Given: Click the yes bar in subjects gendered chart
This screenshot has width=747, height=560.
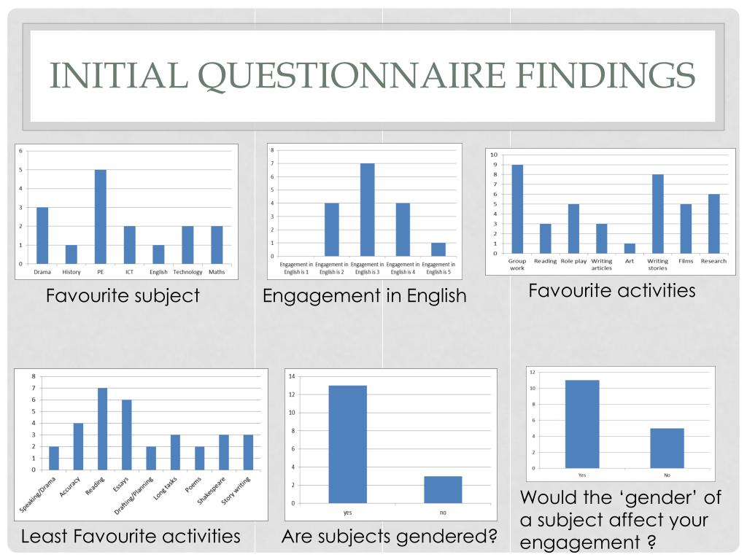Looking at the screenshot, I should coord(348,444).
